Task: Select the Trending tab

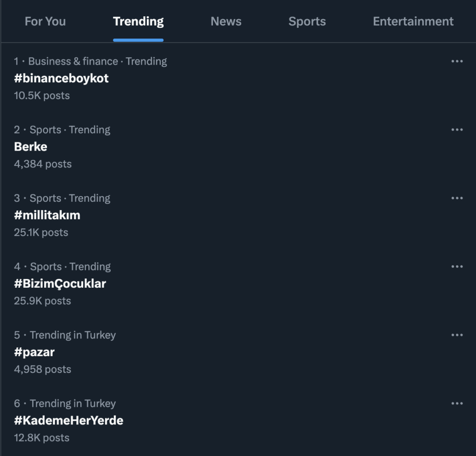Action: tap(138, 21)
